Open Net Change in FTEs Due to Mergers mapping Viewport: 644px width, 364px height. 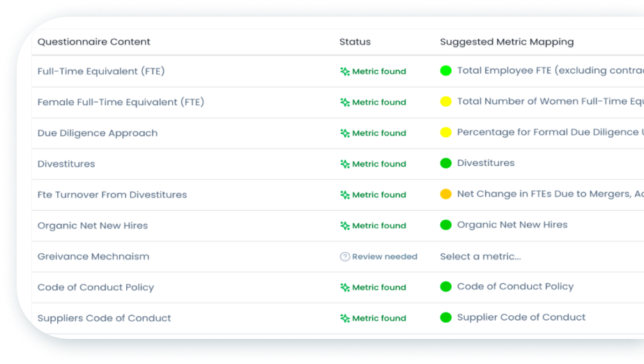point(551,194)
